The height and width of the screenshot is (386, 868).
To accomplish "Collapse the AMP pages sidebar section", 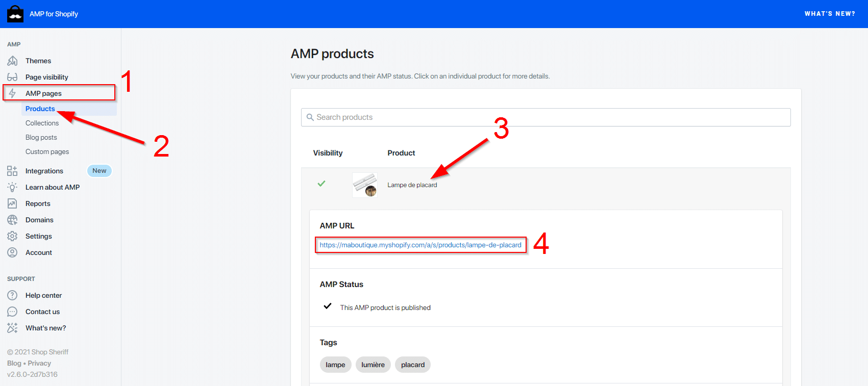I will (x=43, y=93).
